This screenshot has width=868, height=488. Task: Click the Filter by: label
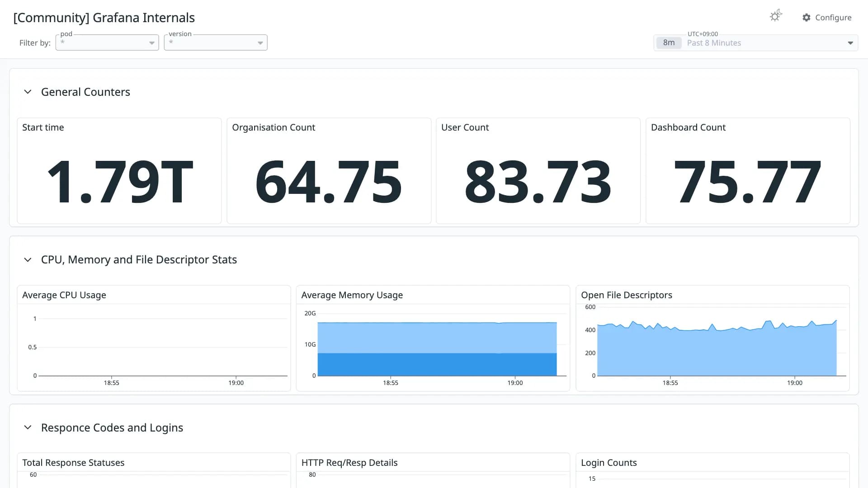click(x=35, y=43)
